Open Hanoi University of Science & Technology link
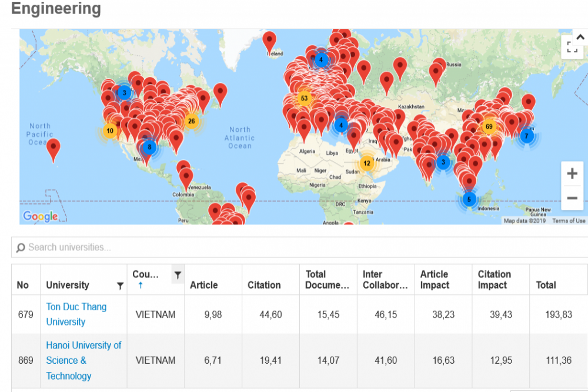The height and width of the screenshot is (392, 588). [83, 360]
